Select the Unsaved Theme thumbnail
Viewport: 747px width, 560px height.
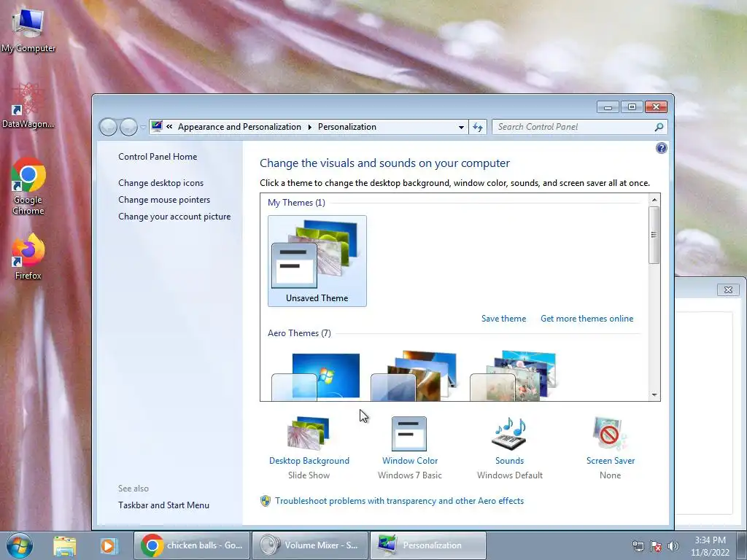pyautogui.click(x=317, y=261)
